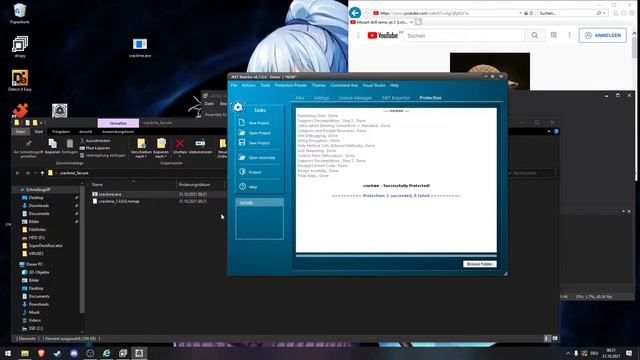Select the dnSpy desktop icon
The height and width of the screenshot is (360, 640).
[20, 47]
